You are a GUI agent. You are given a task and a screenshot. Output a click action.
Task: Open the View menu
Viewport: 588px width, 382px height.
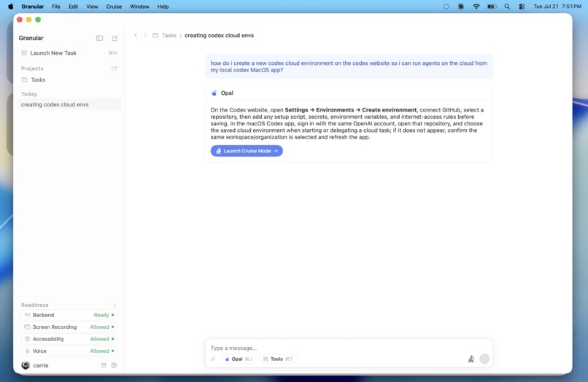pos(92,7)
